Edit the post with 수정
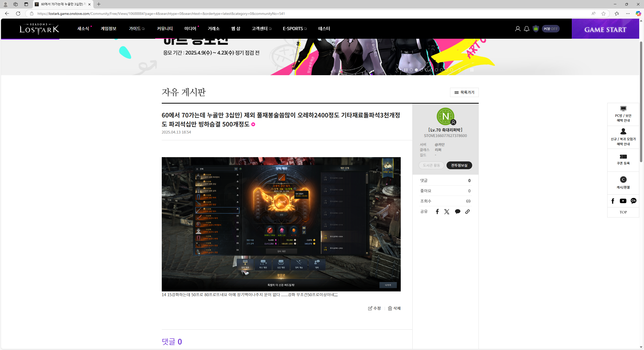The height and width of the screenshot is (350, 644). [374, 308]
